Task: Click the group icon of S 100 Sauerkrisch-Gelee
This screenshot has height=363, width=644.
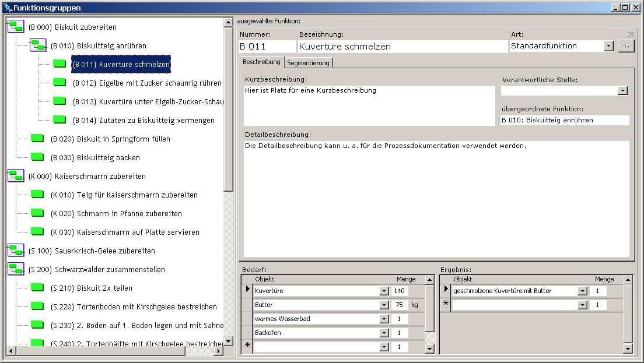Action: (x=16, y=251)
